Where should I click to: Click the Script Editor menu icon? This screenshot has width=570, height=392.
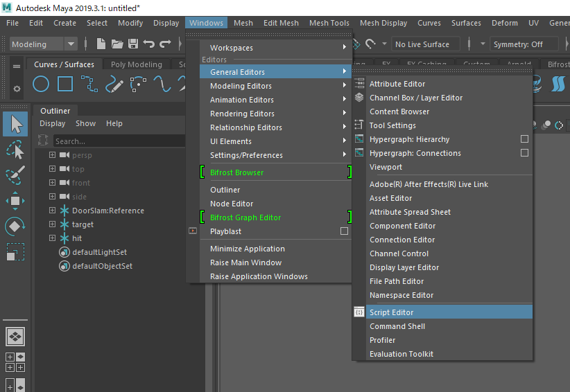point(359,312)
